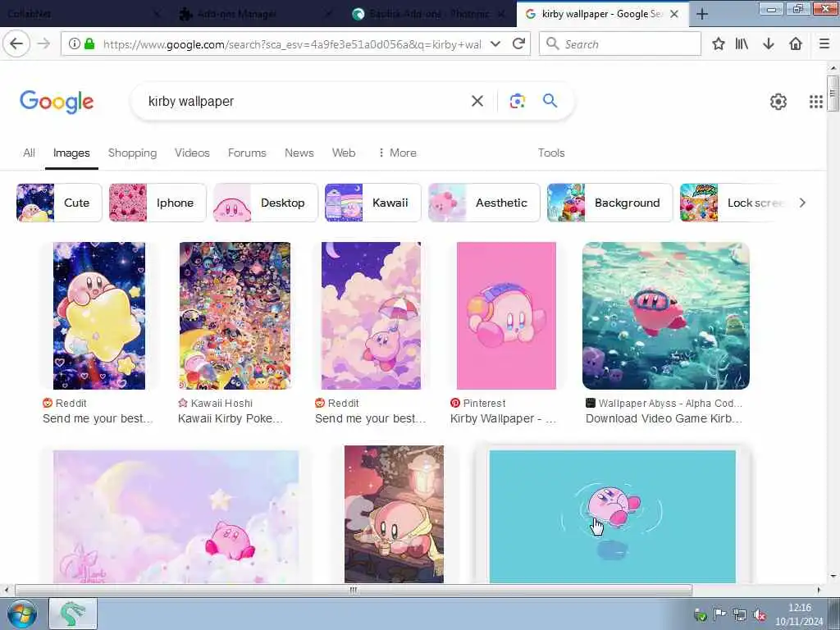Click the browser toolbar Search box
The height and width of the screenshot is (630, 840).
tap(620, 43)
